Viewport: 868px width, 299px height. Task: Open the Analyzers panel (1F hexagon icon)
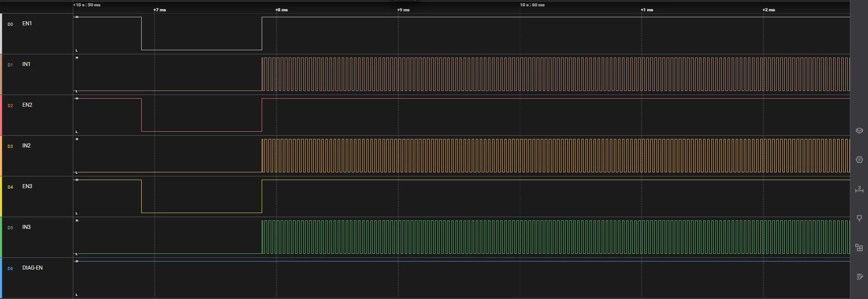click(859, 160)
